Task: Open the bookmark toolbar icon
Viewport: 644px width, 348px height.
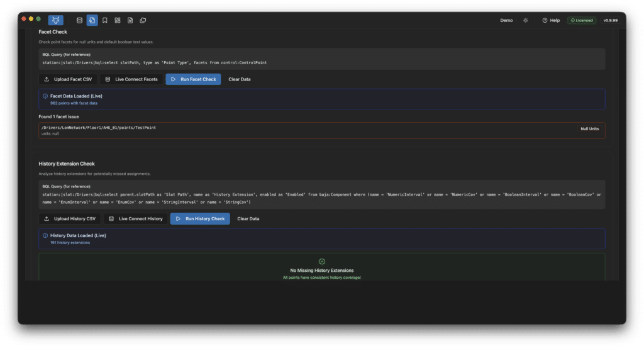Action: click(105, 20)
